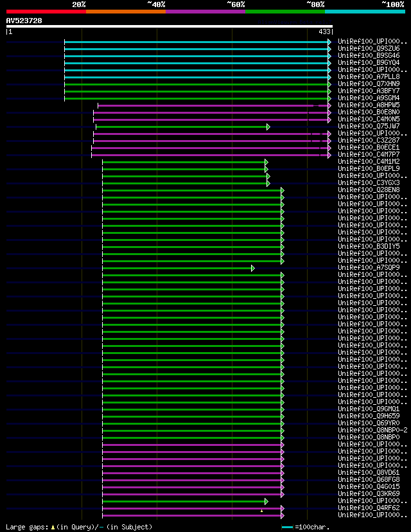Click the arrowhead ending the A7SQP9 alignment
Viewport: 411px width, 532px height.
click(253, 269)
